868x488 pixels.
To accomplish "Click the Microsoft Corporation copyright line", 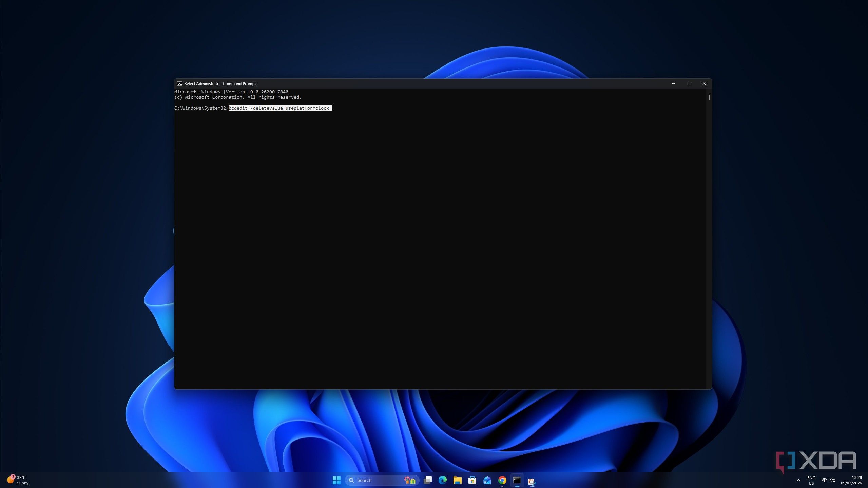I will click(x=238, y=97).
